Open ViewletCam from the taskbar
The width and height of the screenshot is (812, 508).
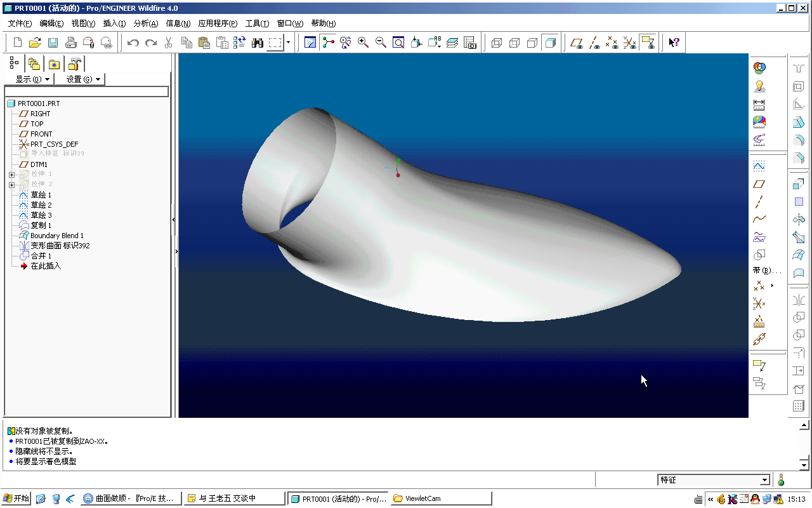pos(441,498)
